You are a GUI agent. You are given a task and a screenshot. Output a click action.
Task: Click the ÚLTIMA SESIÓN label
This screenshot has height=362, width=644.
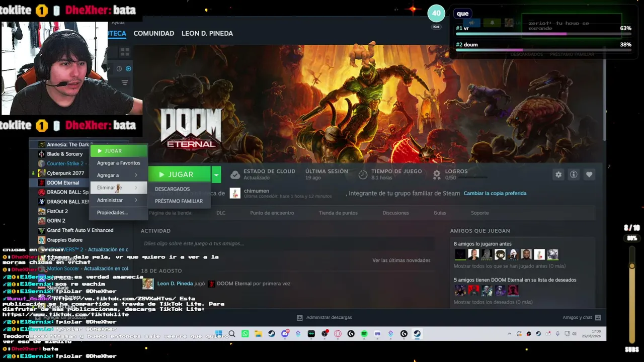coord(327,171)
